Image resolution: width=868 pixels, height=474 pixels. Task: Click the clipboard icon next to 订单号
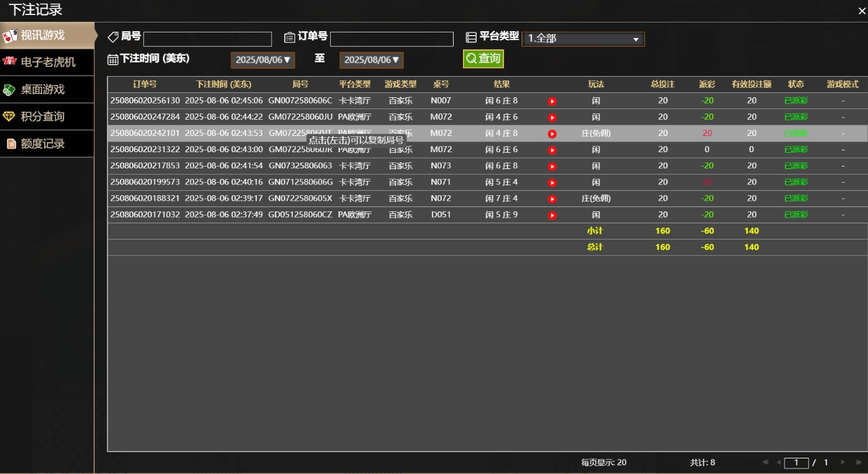coord(289,37)
